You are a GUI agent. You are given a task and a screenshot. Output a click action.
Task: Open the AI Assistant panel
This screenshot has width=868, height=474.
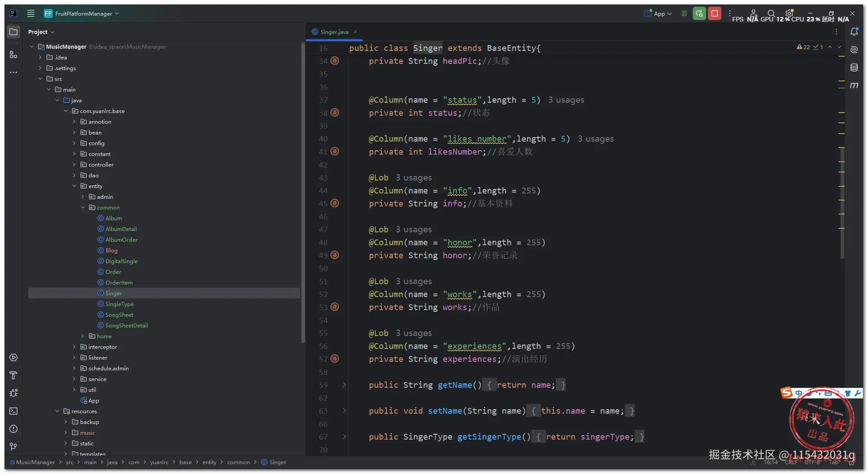click(854, 50)
